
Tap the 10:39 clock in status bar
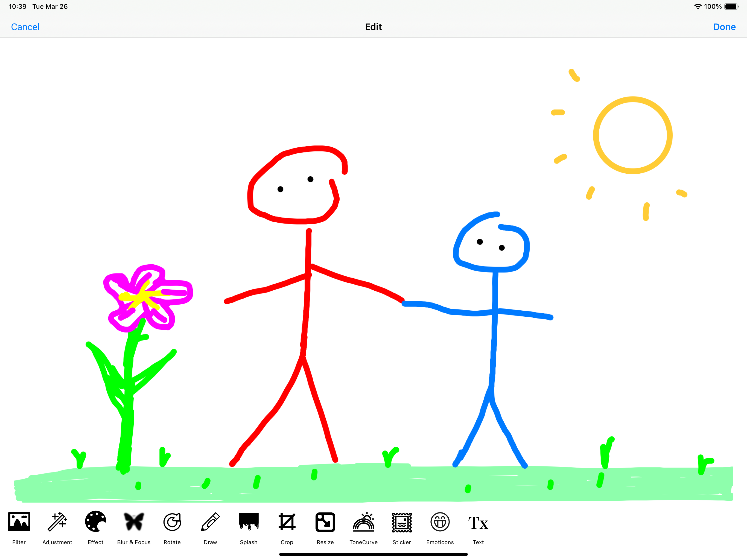point(17,6)
